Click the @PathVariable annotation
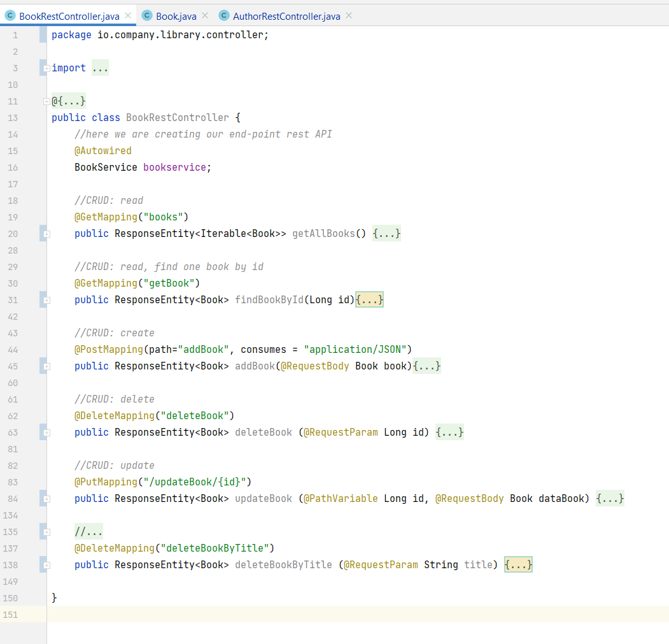 pos(341,498)
